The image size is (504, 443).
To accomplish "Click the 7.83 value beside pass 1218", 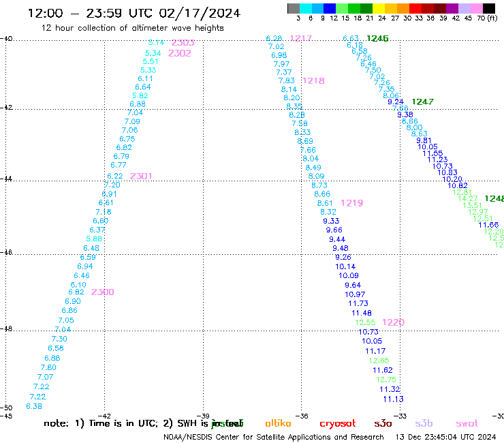I will (286, 80).
